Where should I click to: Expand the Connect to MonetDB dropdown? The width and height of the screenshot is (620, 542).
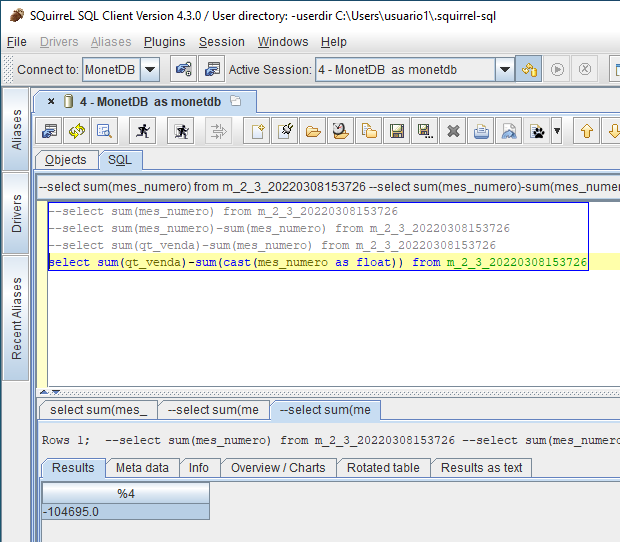pyautogui.click(x=150, y=70)
